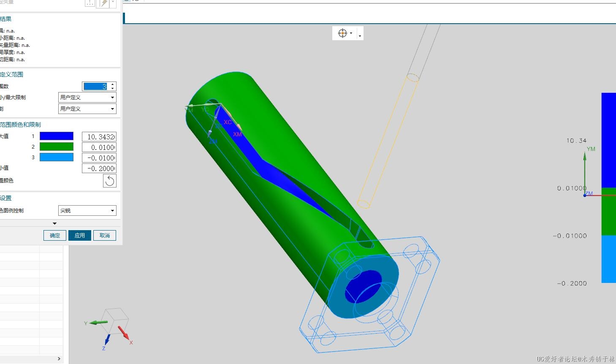Collapse the 定义范围 section header
The width and height of the screenshot is (616, 364).
pos(11,74)
